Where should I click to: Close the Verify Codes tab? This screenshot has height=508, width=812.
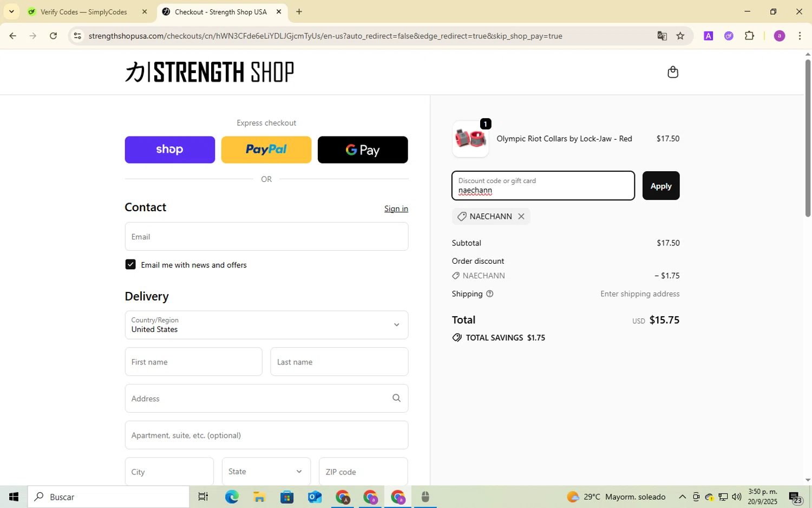[x=145, y=11]
